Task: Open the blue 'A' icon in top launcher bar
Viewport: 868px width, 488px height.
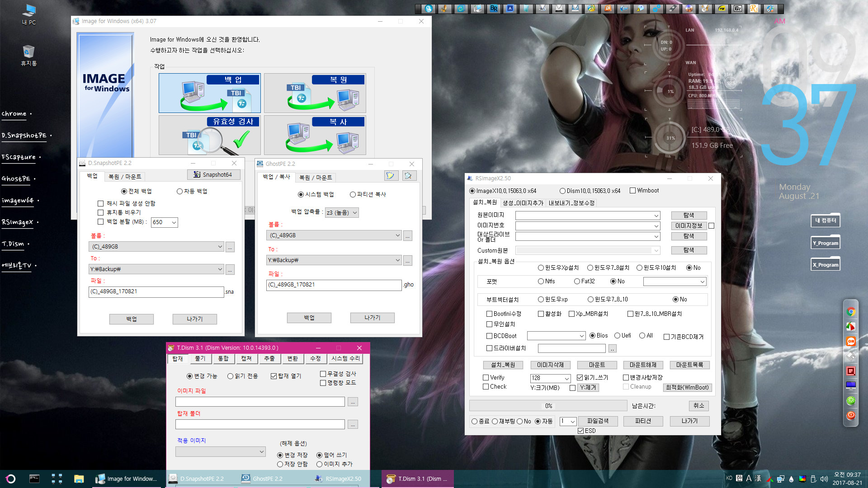Action: 510,8
